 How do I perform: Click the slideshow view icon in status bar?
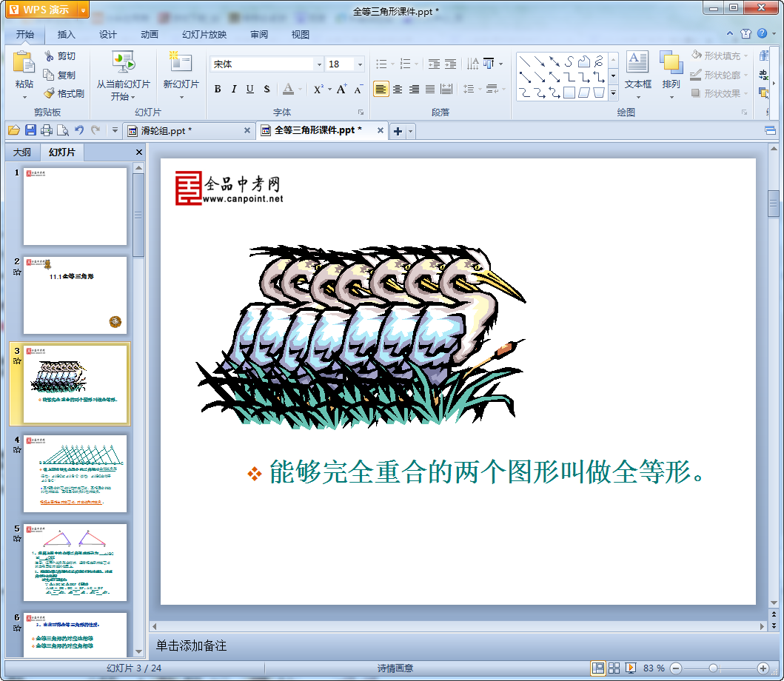pos(631,668)
